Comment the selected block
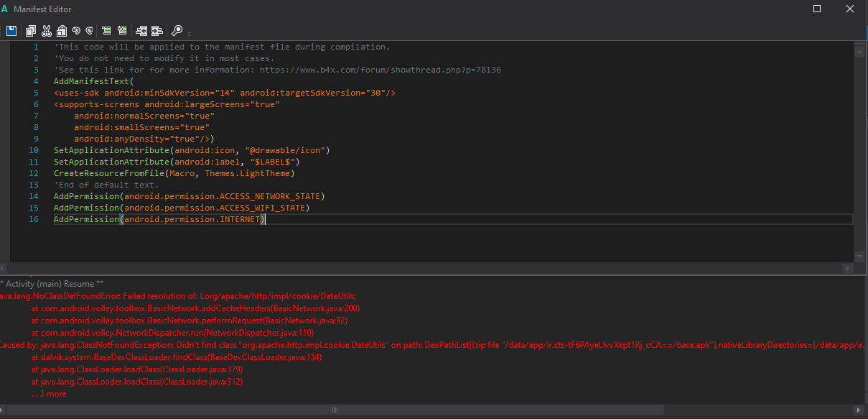The image size is (868, 419). 106,31
